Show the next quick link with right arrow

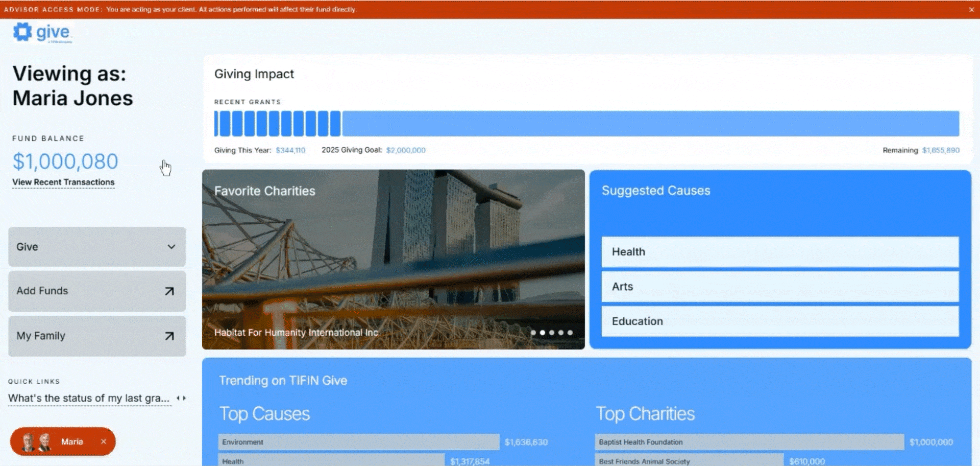click(184, 398)
